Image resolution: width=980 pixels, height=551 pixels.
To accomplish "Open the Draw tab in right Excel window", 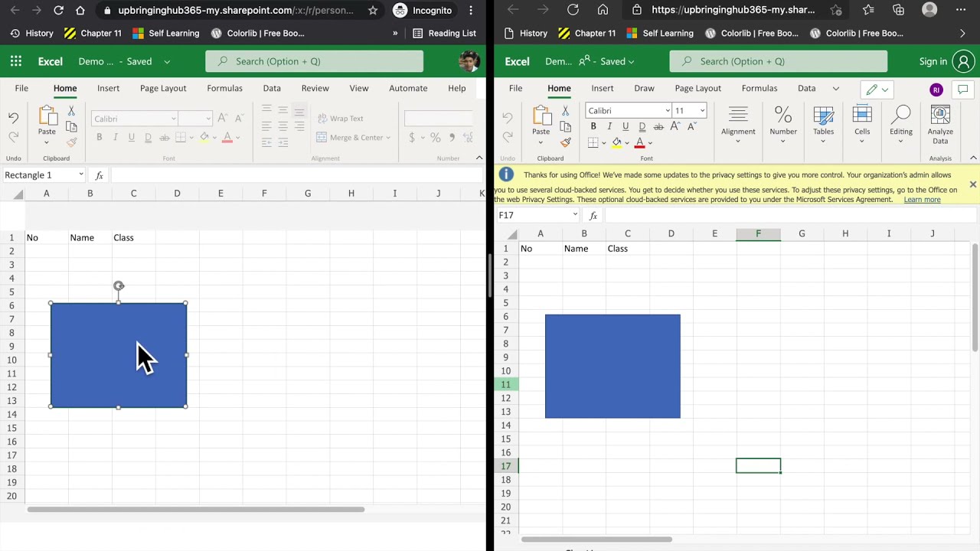I will click(x=645, y=88).
